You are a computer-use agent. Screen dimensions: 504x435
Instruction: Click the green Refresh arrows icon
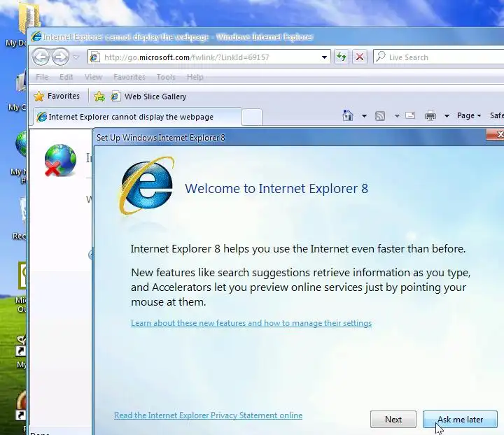pyautogui.click(x=342, y=57)
